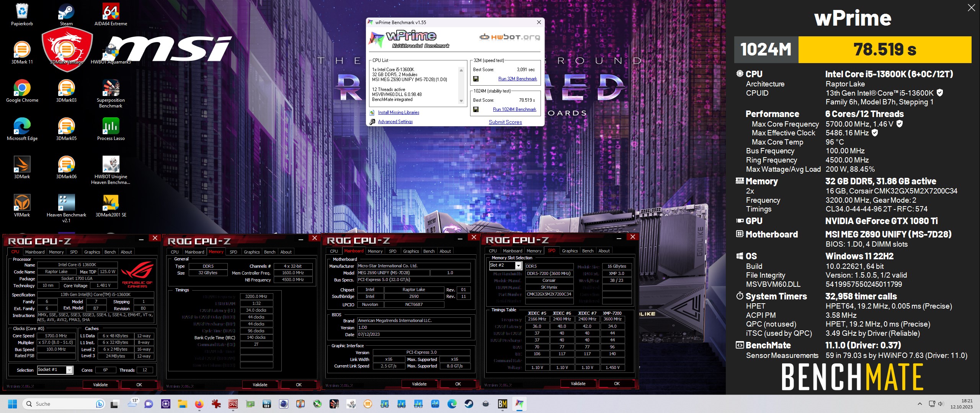
Task: Click Run 1024M Benchmark link
Action: click(x=514, y=109)
